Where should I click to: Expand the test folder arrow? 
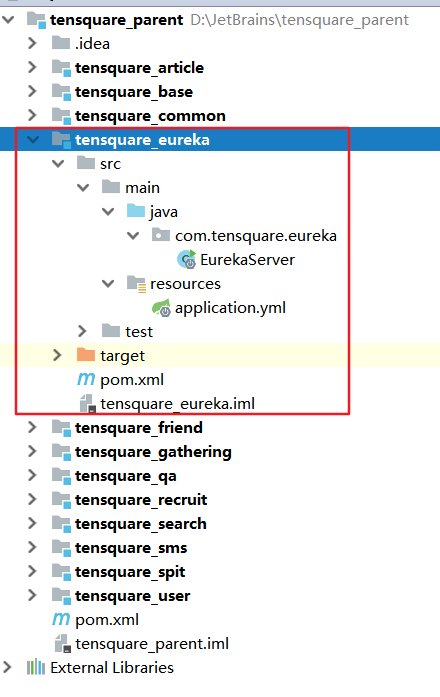(82, 331)
